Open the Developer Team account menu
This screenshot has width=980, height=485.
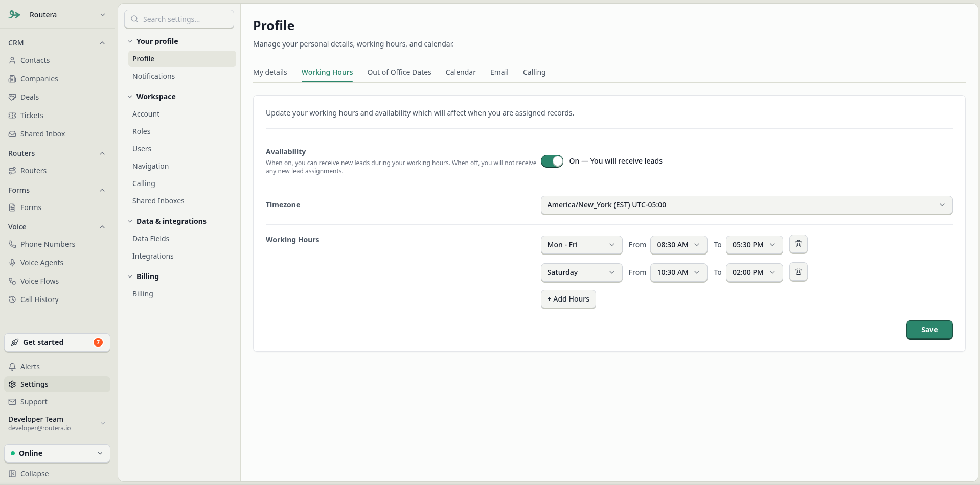tap(57, 423)
